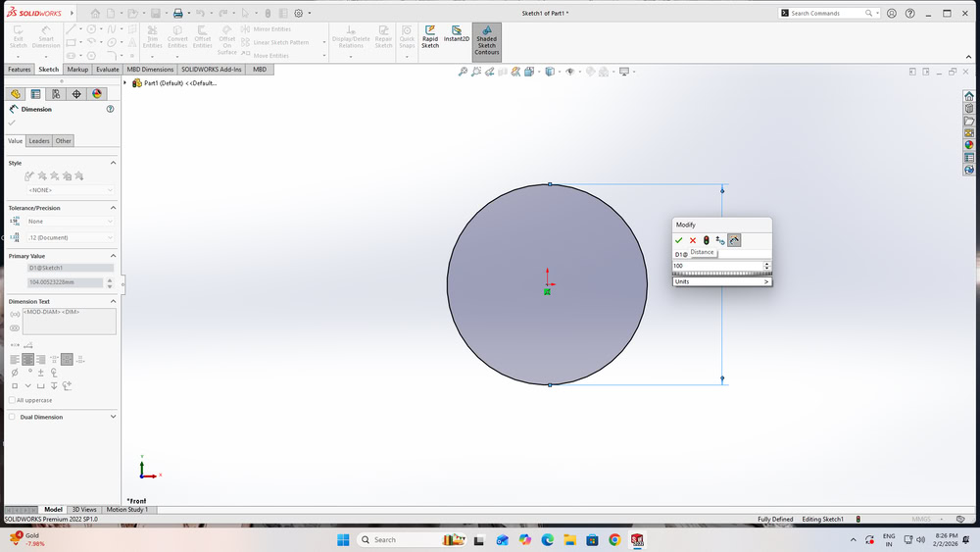This screenshot has width=980, height=552.
Task: Open the Tolerance type dropdown showing None
Action: 70,222
